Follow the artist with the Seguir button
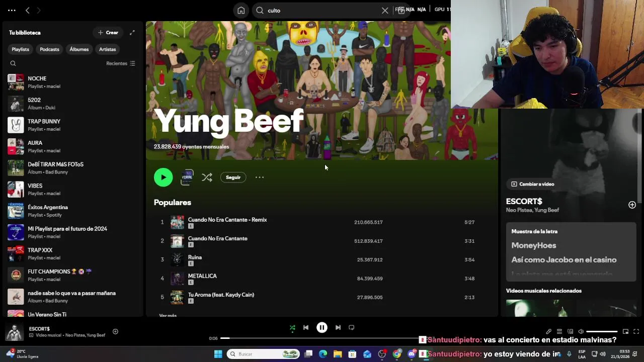This screenshot has height=362, width=644. [x=233, y=177]
